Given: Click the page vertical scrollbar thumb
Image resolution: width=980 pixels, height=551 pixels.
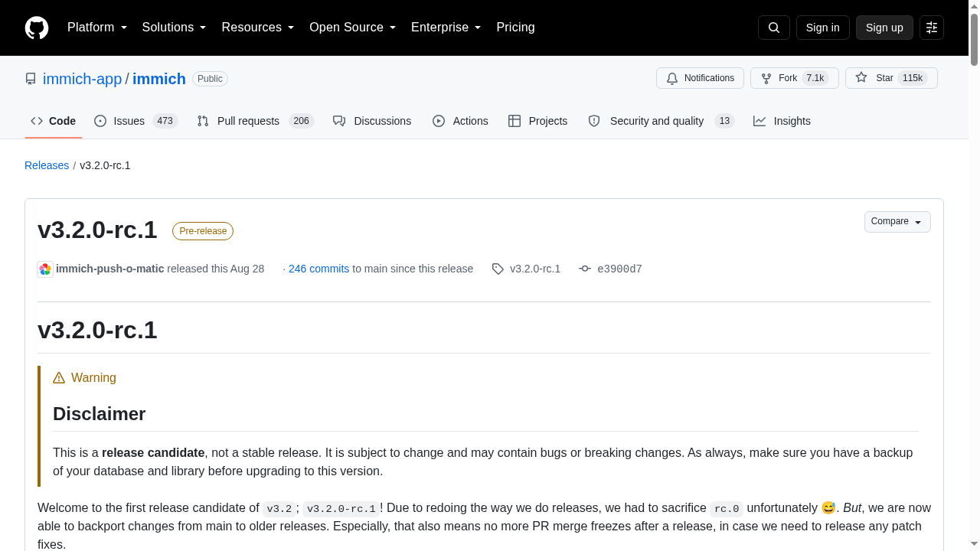Looking at the screenshot, I should coord(974,38).
